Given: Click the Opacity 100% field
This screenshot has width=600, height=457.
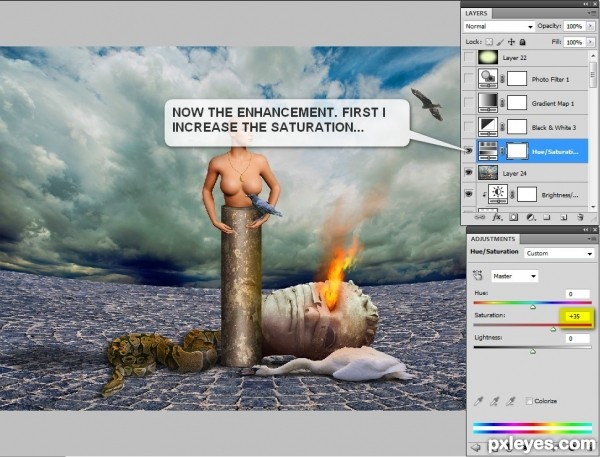Looking at the screenshot, I should [x=574, y=26].
